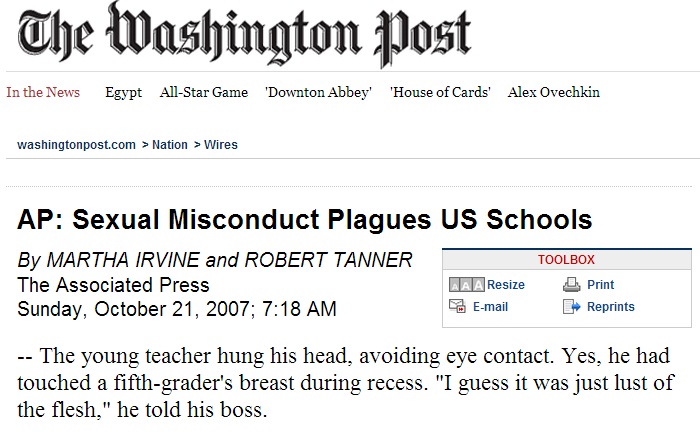Image resolution: width=700 pixels, height=439 pixels.
Task: Open the Print link in Toolbox
Action: click(600, 284)
